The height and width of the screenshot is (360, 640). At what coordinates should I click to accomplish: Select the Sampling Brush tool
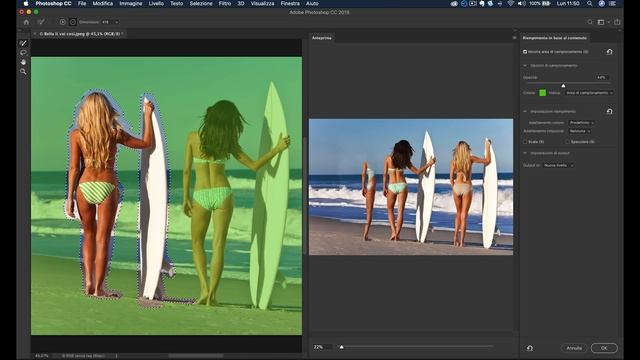23,43
